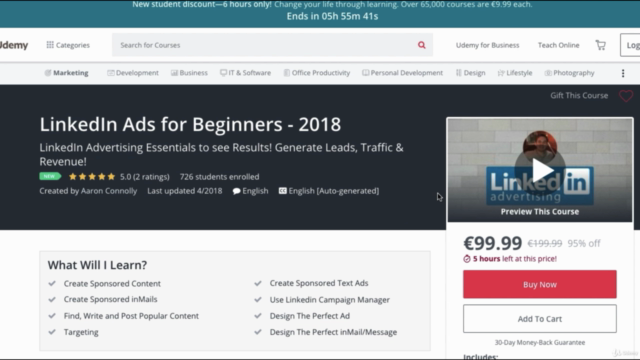
Task: Click Use Linkedin Campaign Manager item
Action: pos(329,300)
